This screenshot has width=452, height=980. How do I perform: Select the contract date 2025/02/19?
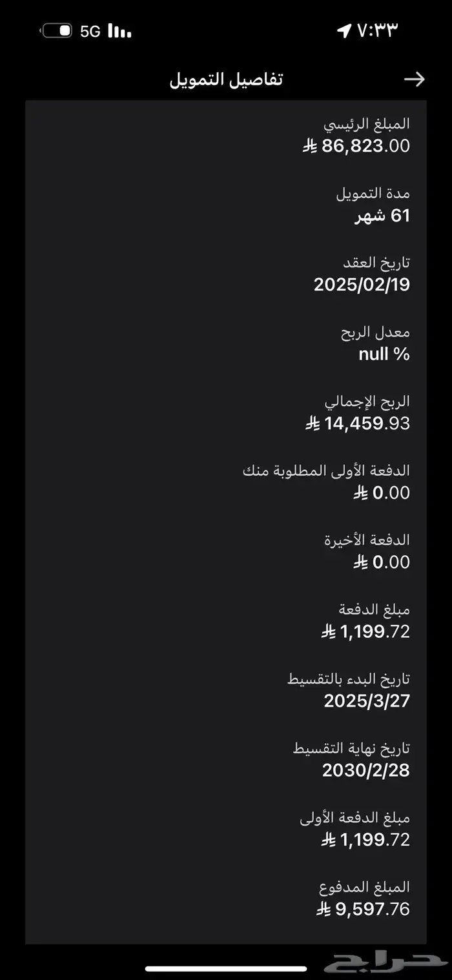tap(362, 284)
